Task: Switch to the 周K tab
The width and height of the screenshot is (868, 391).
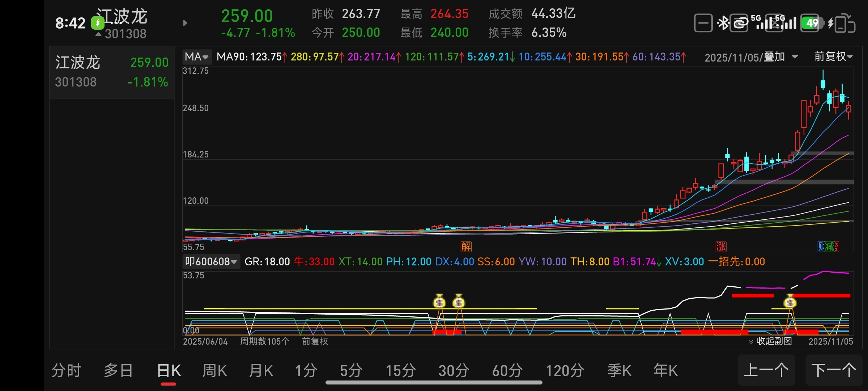Action: (x=214, y=371)
